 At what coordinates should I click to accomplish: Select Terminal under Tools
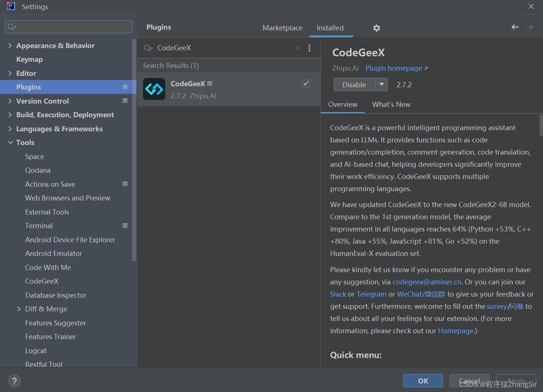pos(39,226)
